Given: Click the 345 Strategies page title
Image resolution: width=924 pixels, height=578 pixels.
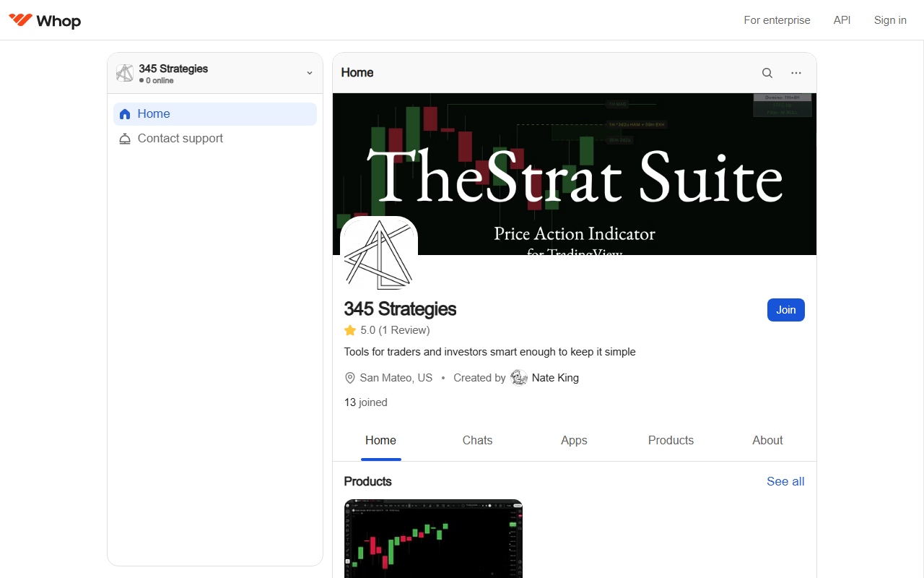Looking at the screenshot, I should (x=400, y=309).
